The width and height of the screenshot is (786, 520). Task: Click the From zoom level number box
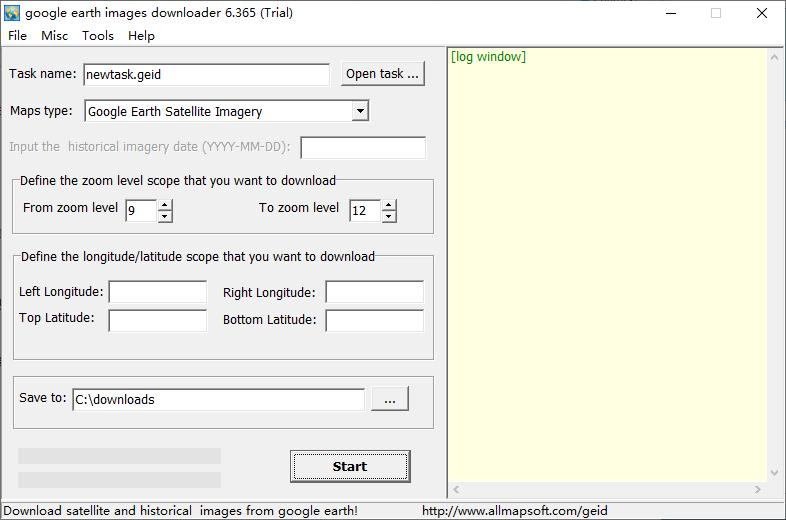pyautogui.click(x=141, y=211)
